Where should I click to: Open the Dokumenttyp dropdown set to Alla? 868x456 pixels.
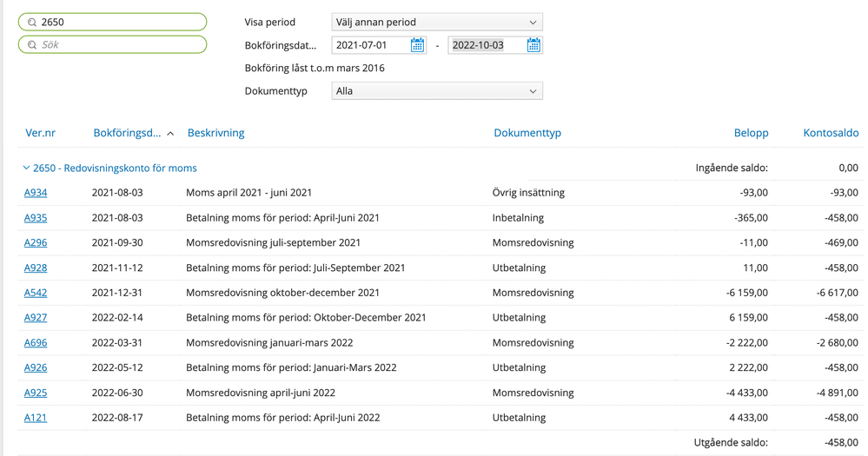(436, 91)
